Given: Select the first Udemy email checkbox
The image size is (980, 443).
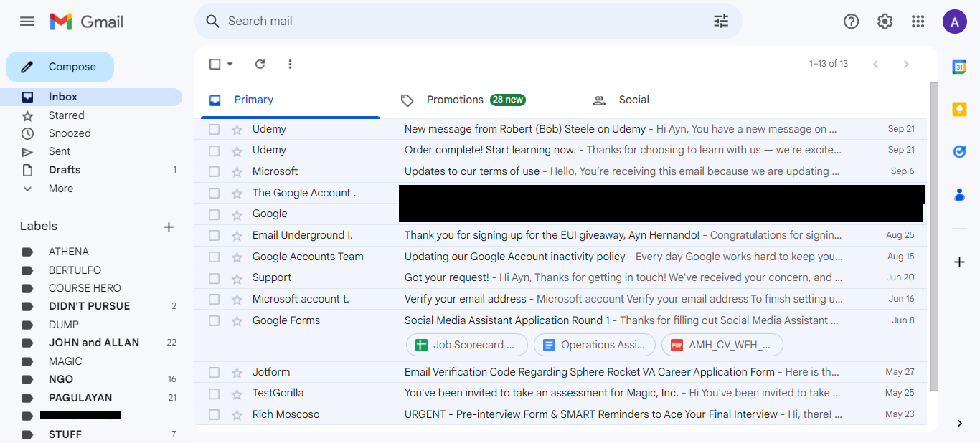Looking at the screenshot, I should coord(214,130).
